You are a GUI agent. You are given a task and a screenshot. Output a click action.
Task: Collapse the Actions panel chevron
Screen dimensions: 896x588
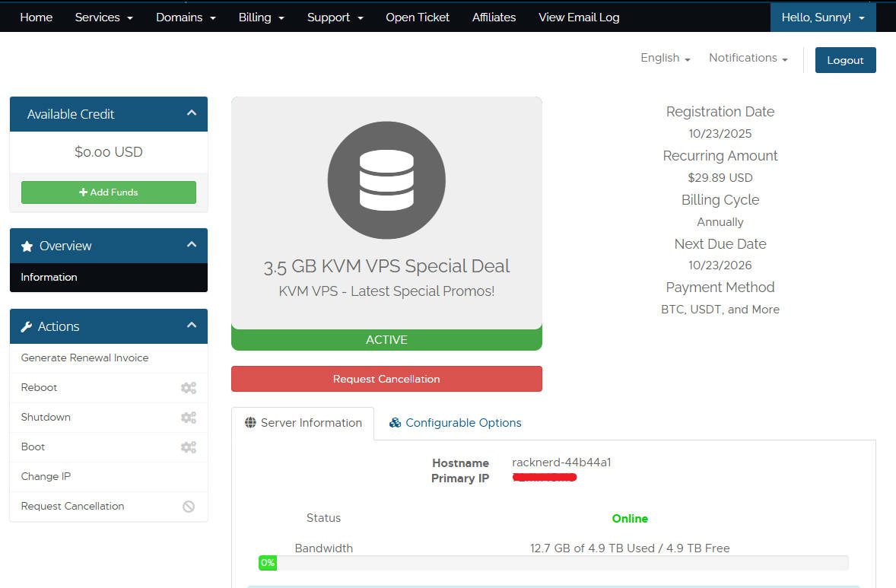(192, 325)
